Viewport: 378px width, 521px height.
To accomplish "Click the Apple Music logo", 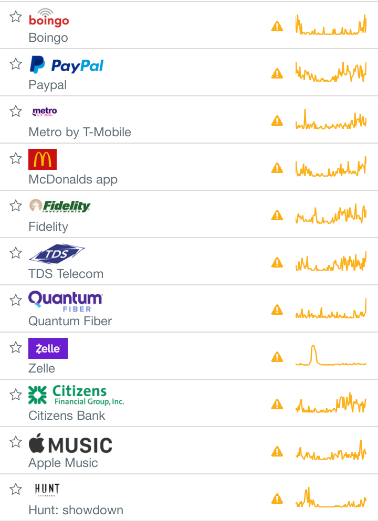I will point(70,443).
